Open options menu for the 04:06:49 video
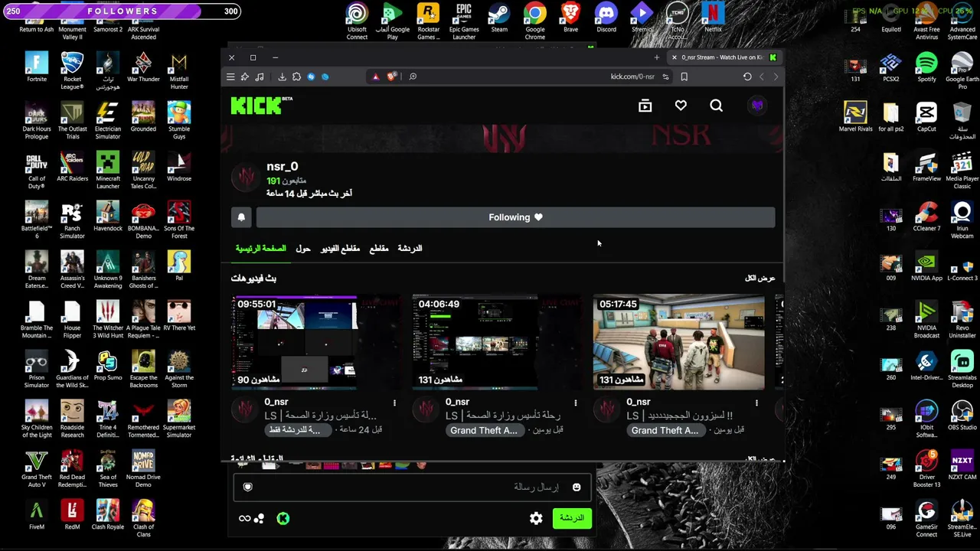Screen dimensions: 980x551 click(576, 403)
